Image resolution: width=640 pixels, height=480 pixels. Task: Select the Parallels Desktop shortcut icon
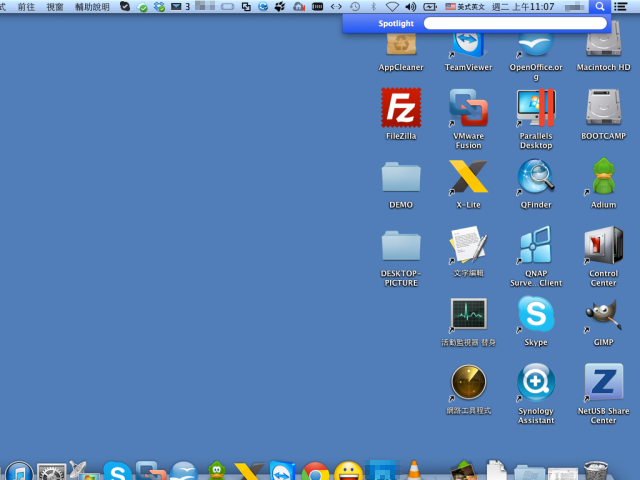click(x=536, y=108)
